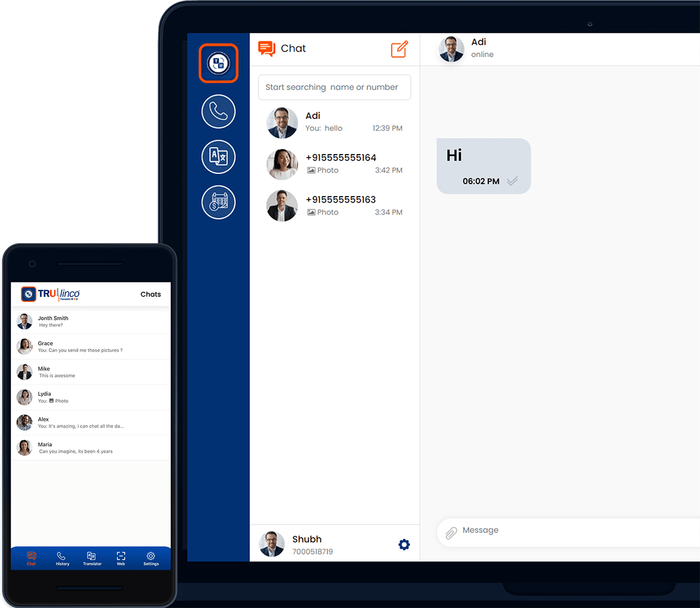700x608 pixels.
Task: Compose a new chat with pencil icon
Action: pos(400,49)
